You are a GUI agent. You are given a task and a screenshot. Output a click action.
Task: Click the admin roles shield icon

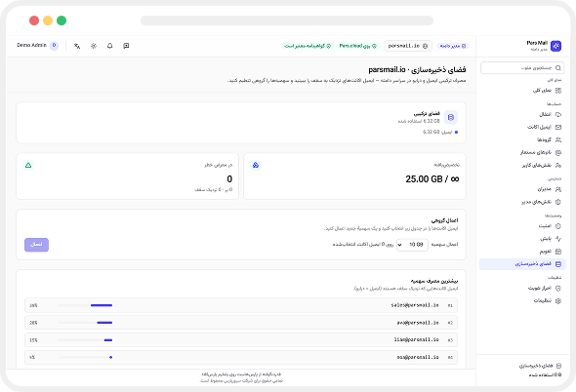(x=558, y=202)
